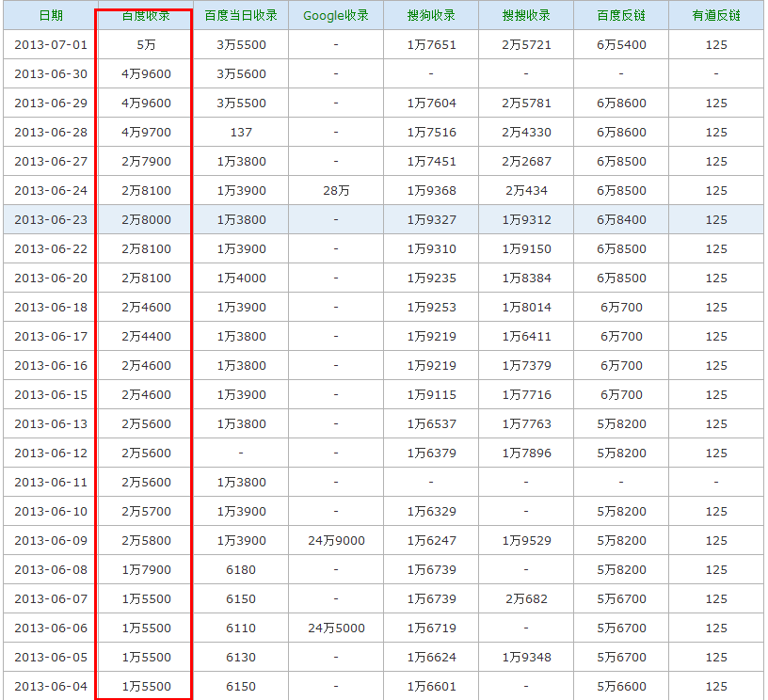The width and height of the screenshot is (768, 700).
Task: Select date cell 2013-06-29
Action: coord(51,103)
